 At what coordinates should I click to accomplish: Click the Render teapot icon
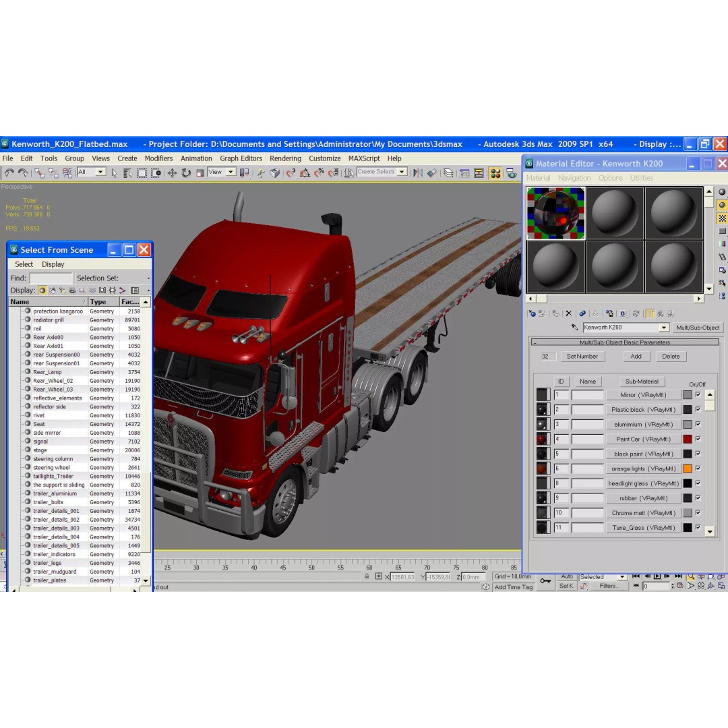[511, 173]
